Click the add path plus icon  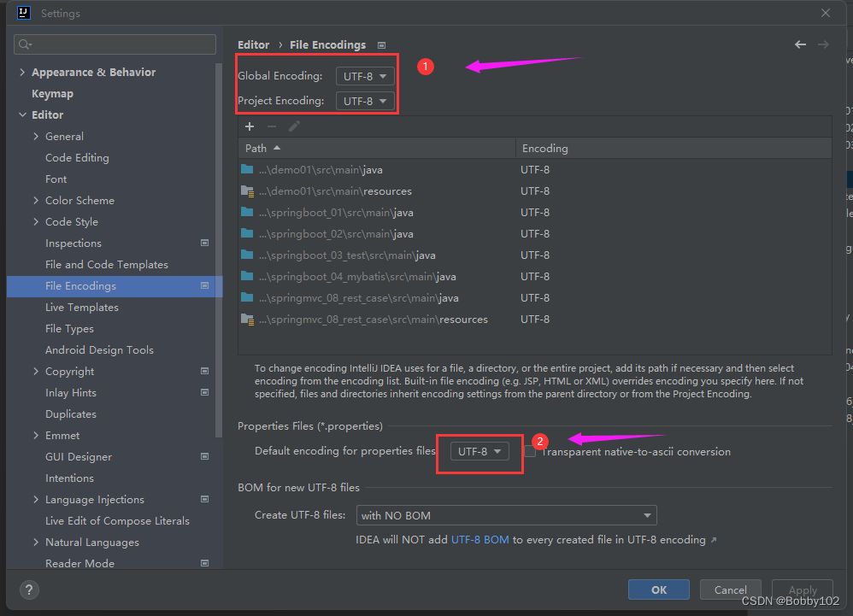(250, 126)
